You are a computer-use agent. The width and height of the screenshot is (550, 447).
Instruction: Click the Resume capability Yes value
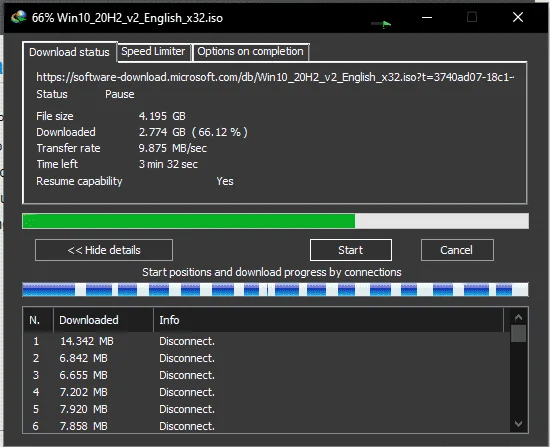(225, 181)
